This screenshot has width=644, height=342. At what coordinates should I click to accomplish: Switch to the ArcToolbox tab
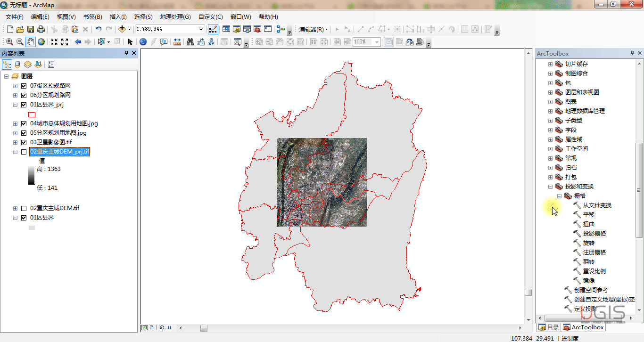tap(583, 327)
